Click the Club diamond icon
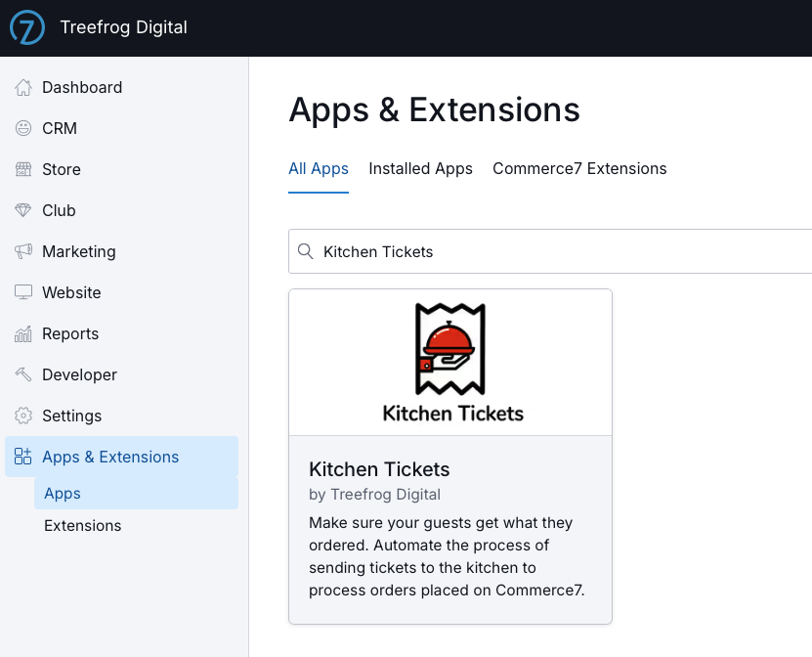The image size is (812, 657). point(23,210)
